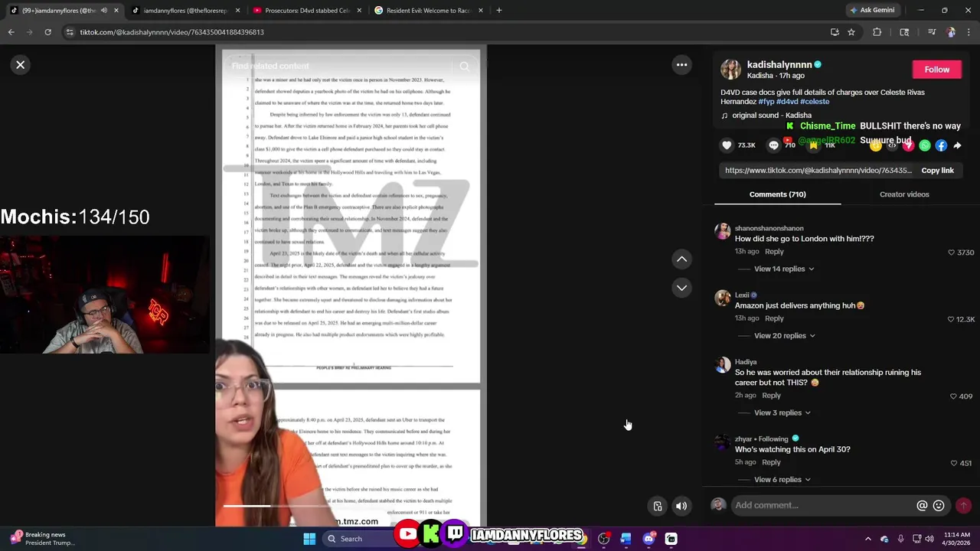Image resolution: width=980 pixels, height=551 pixels.
Task: Open the Chrome menu three dots
Action: [x=969, y=32]
